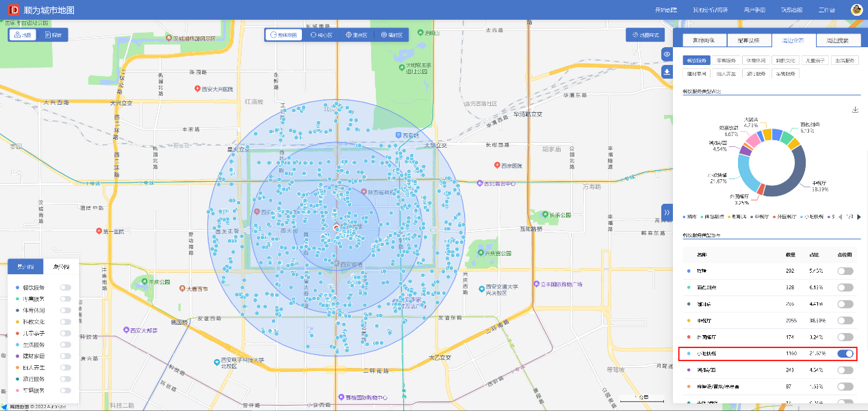Click 中餐厅 legend item under chart
The image size is (868, 411).
761,217
